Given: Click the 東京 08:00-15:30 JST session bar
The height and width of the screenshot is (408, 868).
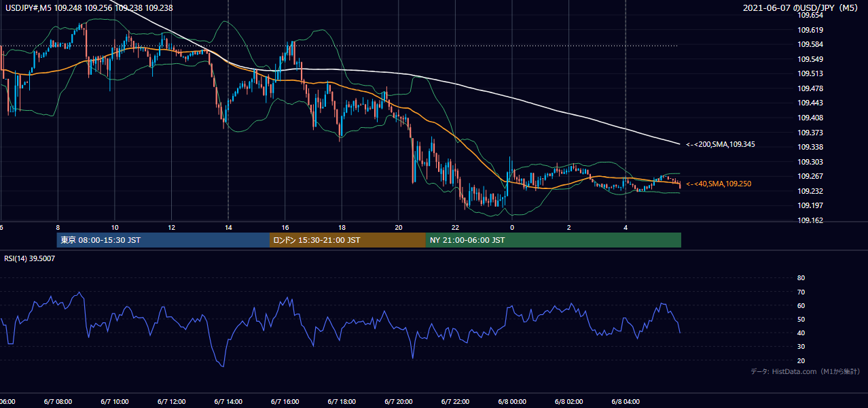Looking at the screenshot, I should 164,240.
